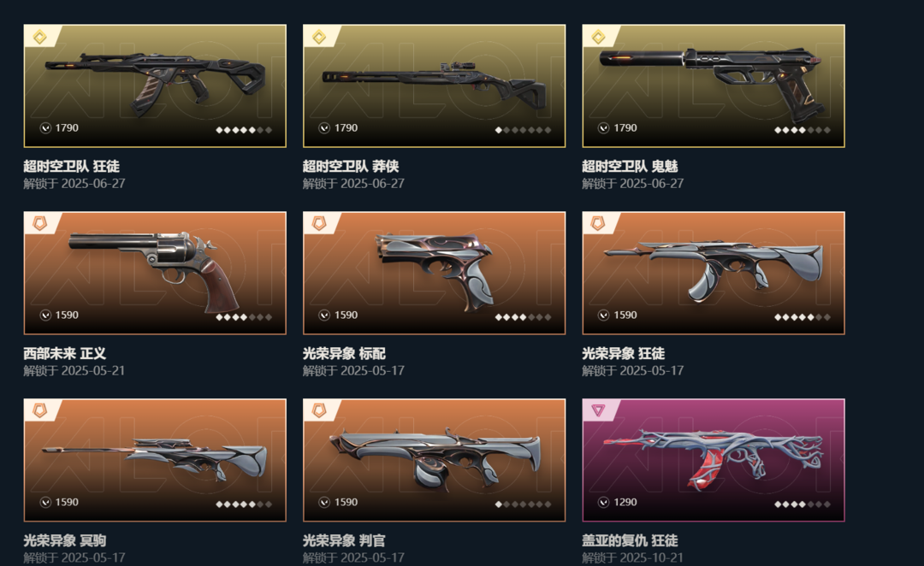Click the 光荣异象 判官 title label

pyautogui.click(x=344, y=540)
